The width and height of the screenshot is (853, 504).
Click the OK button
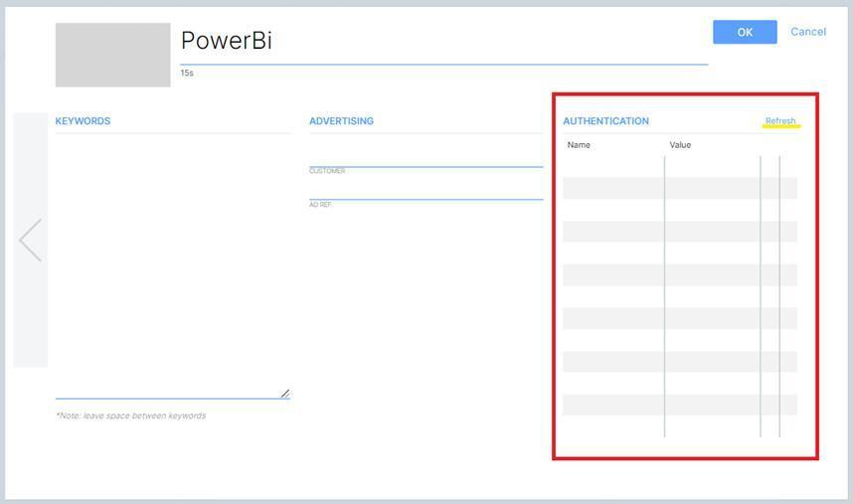tap(745, 32)
